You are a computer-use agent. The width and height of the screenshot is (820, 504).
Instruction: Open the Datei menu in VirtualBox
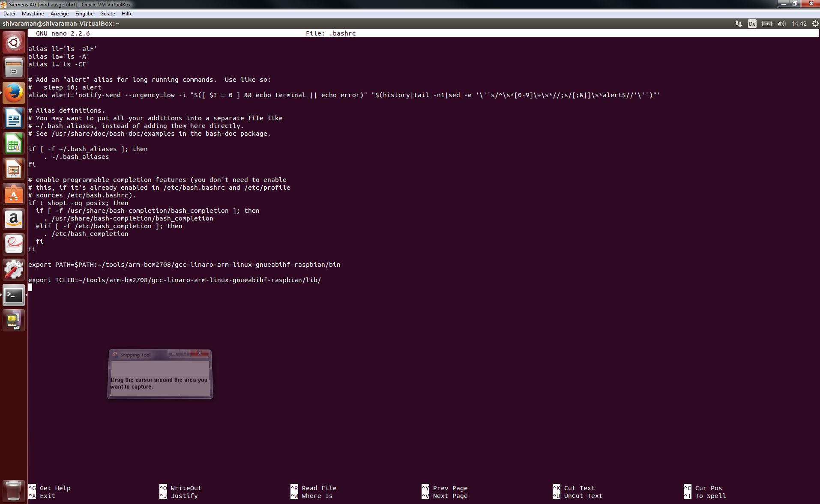point(9,14)
